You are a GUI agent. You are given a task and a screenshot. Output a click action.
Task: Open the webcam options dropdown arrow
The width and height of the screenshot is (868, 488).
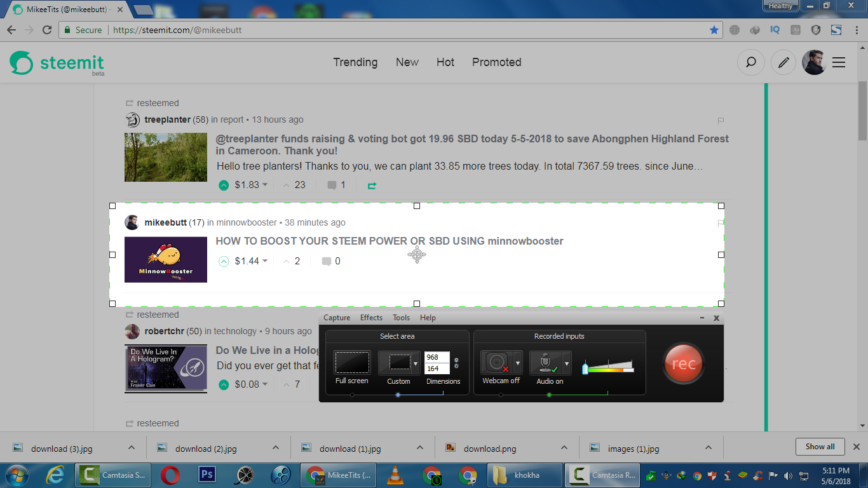[517, 363]
